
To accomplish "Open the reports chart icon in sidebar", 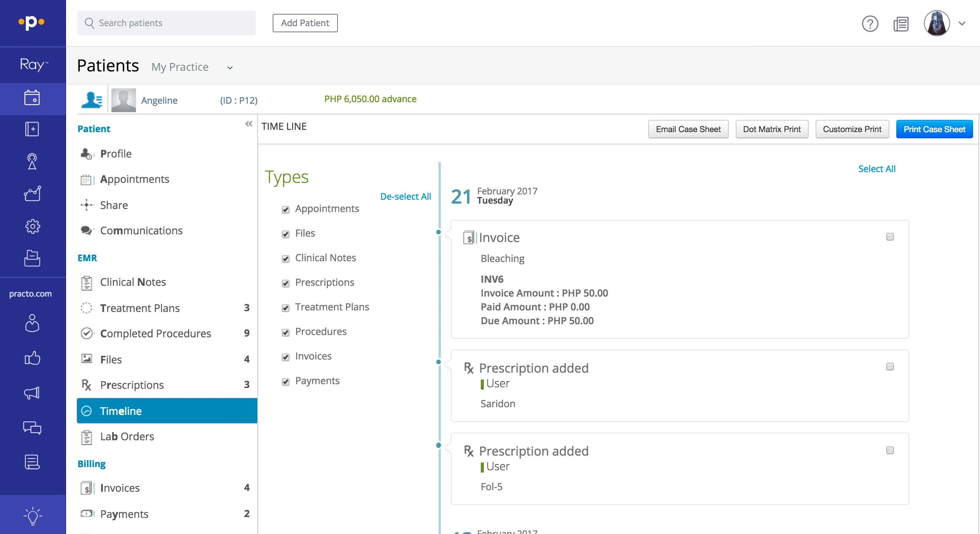I will (32, 193).
